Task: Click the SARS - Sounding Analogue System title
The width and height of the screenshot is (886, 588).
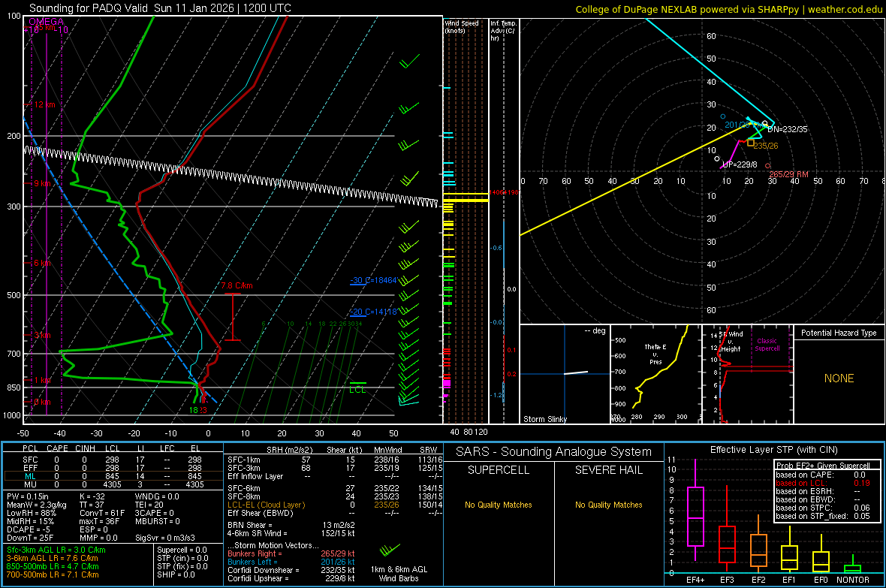Action: click(553, 452)
